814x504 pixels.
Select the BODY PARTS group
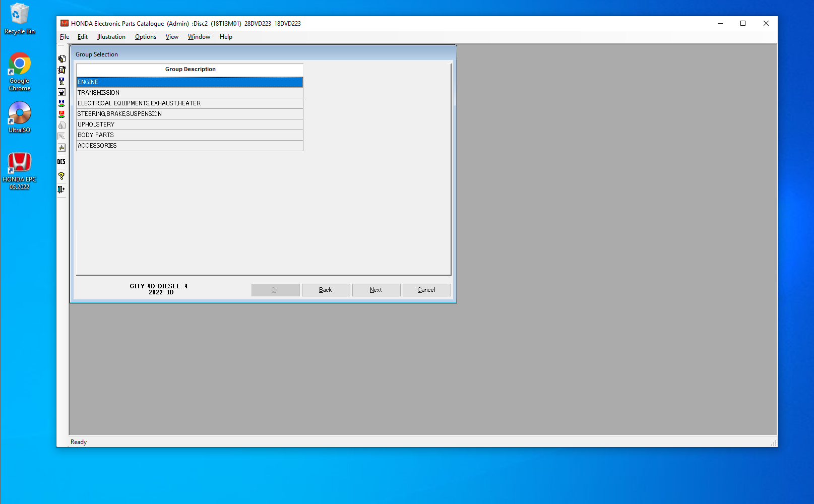click(190, 135)
